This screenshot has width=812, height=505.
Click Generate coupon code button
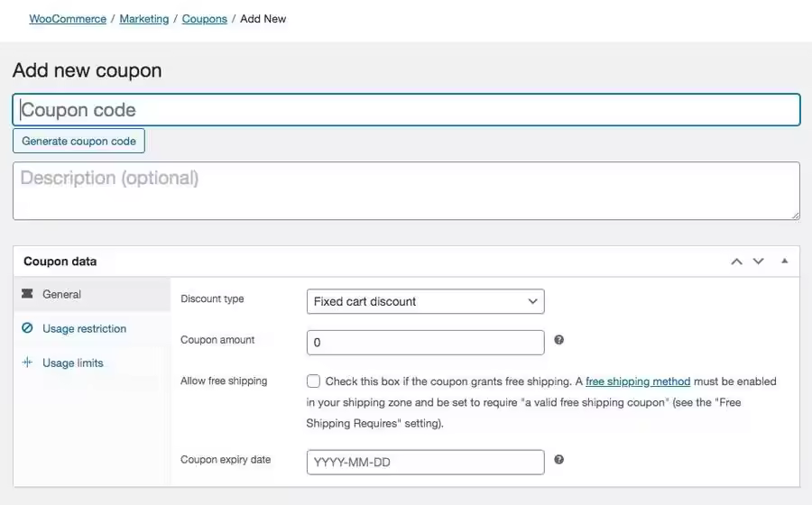78,141
